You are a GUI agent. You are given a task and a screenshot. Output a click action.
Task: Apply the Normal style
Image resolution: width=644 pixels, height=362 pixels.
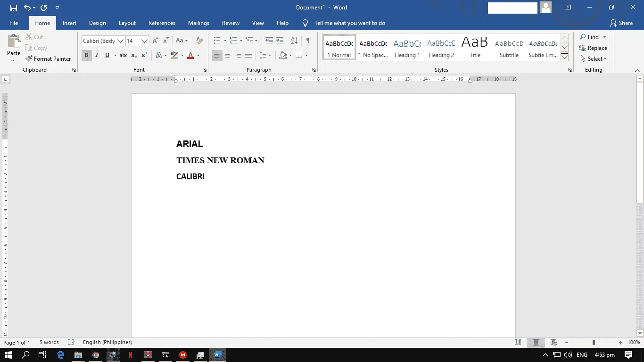[339, 47]
